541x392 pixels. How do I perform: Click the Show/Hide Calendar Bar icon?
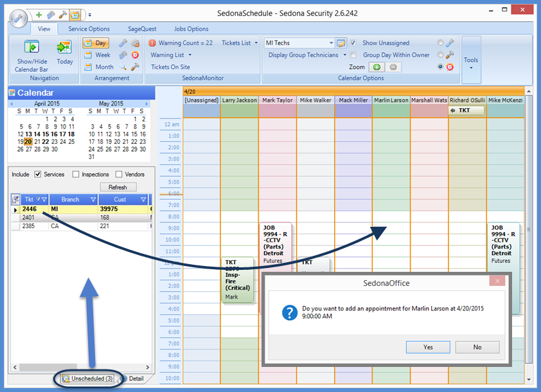pos(31,47)
